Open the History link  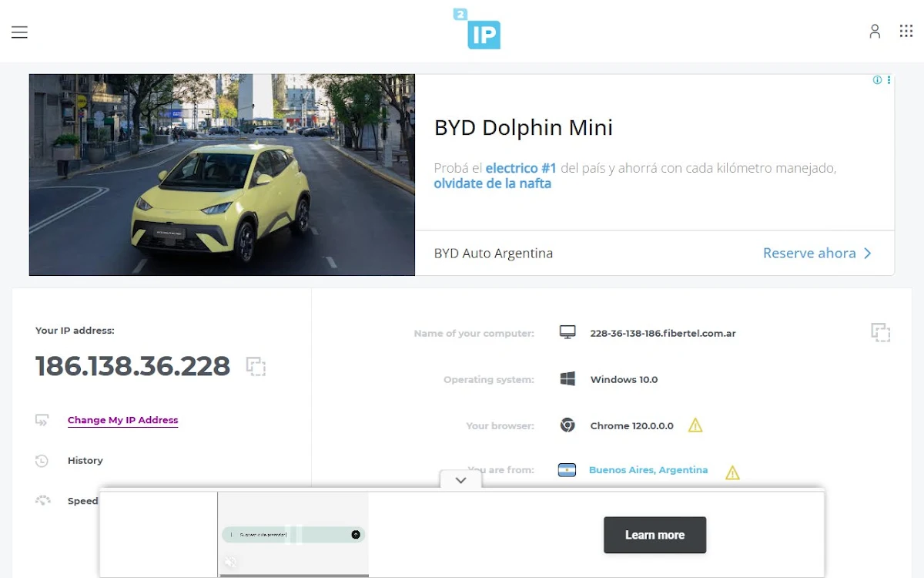(85, 460)
